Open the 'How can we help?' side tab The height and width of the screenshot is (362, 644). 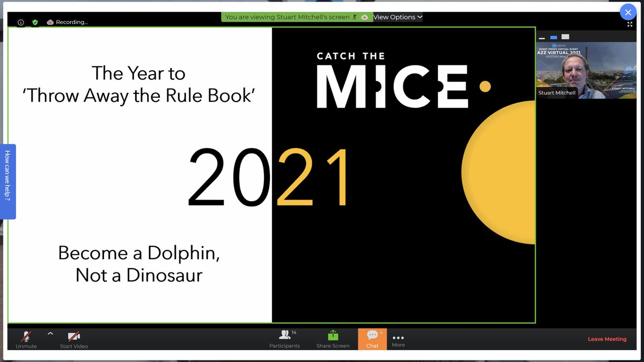[x=8, y=181]
